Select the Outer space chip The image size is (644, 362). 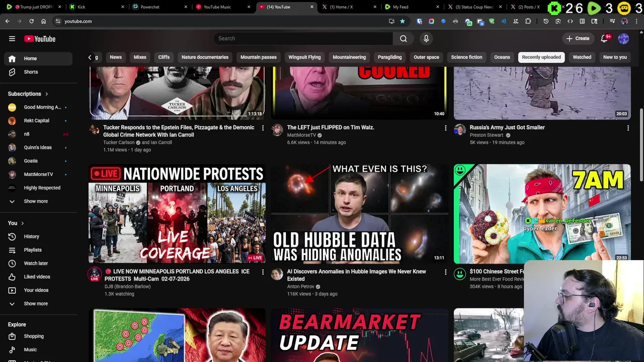pyautogui.click(x=426, y=57)
